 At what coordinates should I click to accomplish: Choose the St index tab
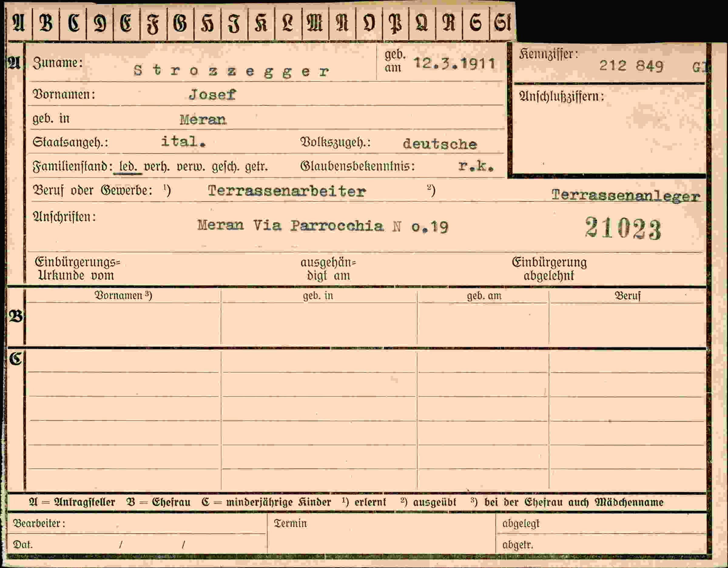(502, 23)
